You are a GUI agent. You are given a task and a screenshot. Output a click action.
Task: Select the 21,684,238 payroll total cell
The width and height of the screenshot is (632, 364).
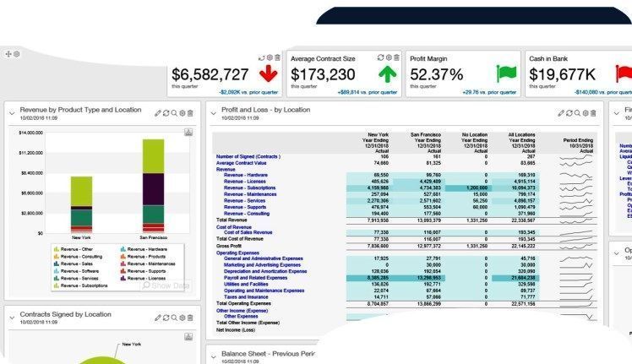(515, 278)
